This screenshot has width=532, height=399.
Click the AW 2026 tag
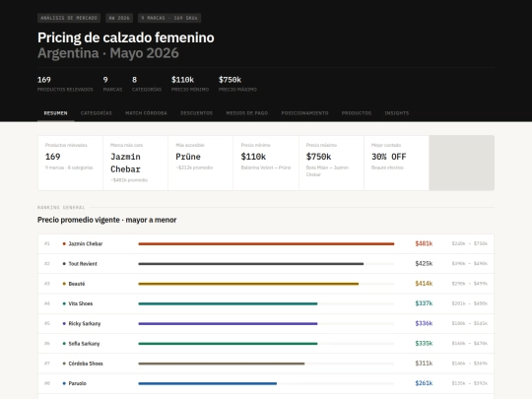click(119, 18)
